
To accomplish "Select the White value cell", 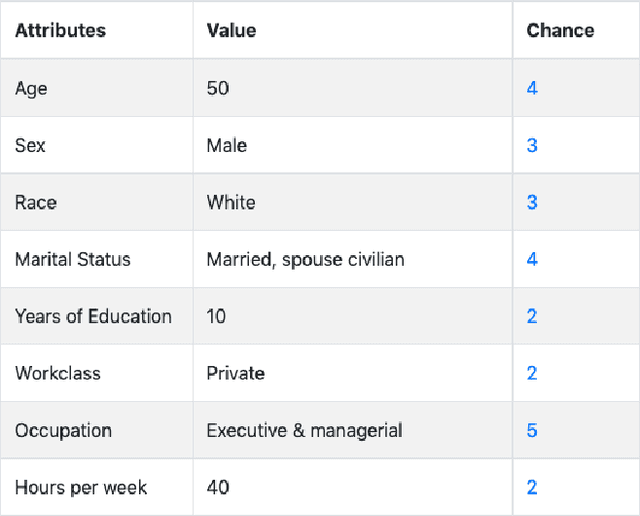I will click(x=231, y=202).
